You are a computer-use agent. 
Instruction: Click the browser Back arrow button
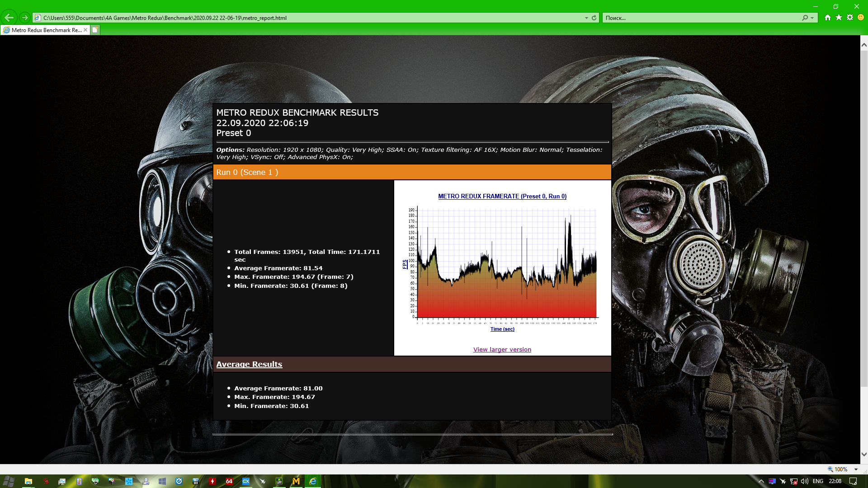[9, 18]
